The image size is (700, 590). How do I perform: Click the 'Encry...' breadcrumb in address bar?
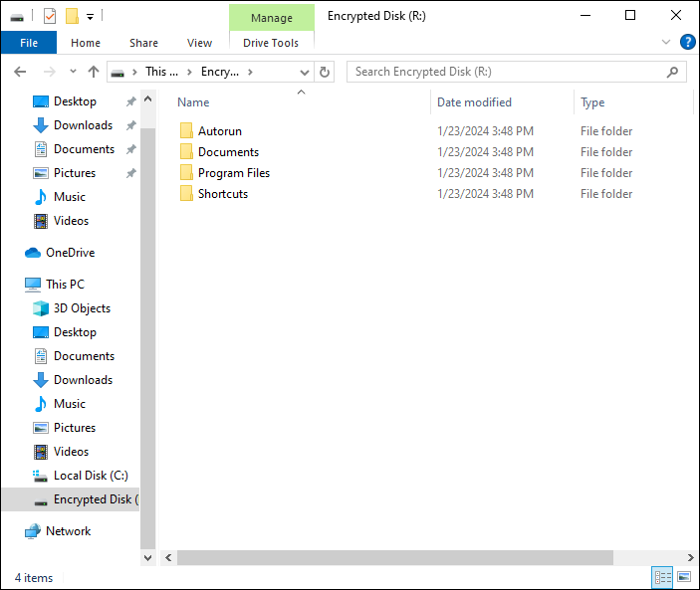(220, 72)
